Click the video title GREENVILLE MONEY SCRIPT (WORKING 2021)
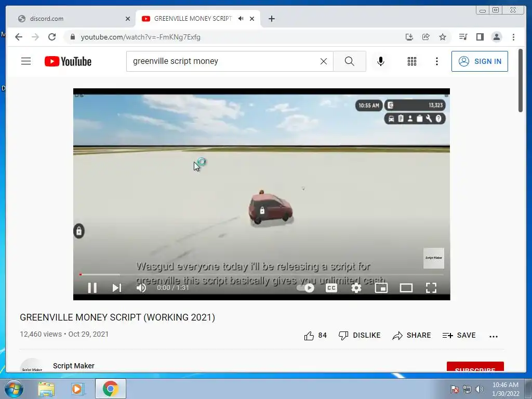The image size is (532, 399). coord(117,317)
